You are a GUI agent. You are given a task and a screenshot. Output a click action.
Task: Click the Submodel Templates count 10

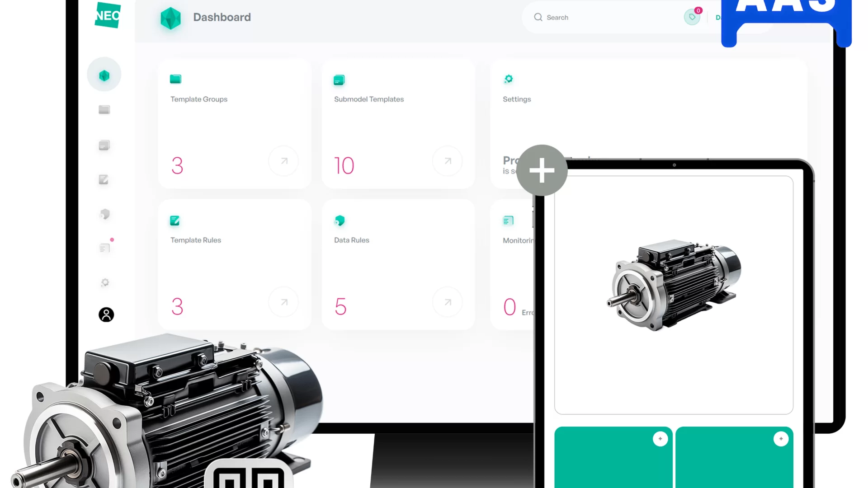[344, 165]
